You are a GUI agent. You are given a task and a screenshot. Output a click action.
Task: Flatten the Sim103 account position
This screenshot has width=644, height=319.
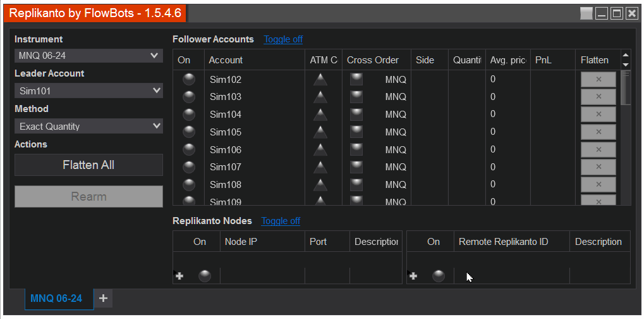coord(598,97)
